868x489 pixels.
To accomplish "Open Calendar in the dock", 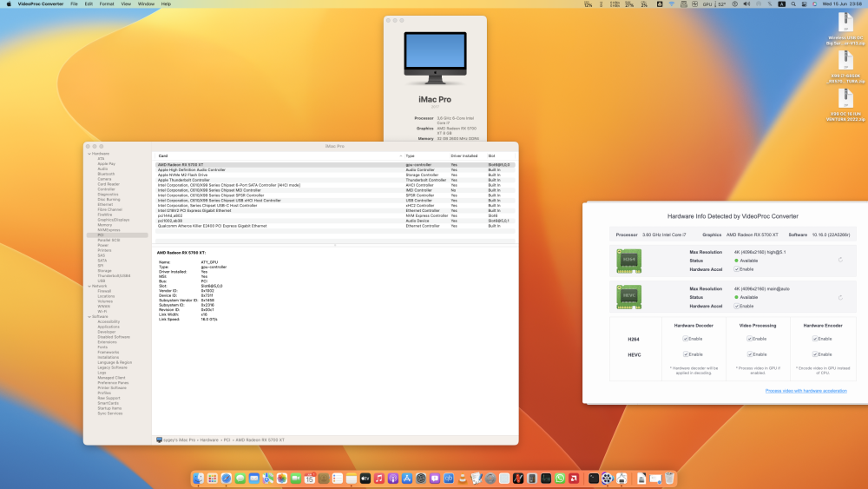I will click(310, 479).
